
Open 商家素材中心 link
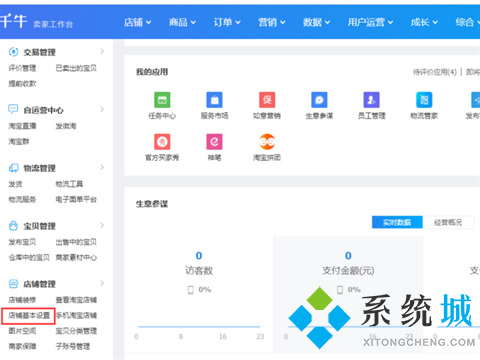[76, 258]
